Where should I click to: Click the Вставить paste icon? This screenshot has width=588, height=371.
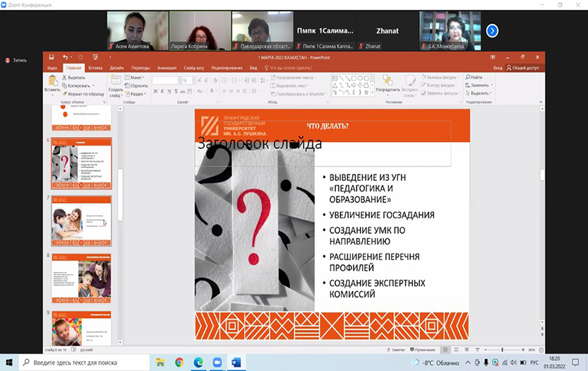52,81
